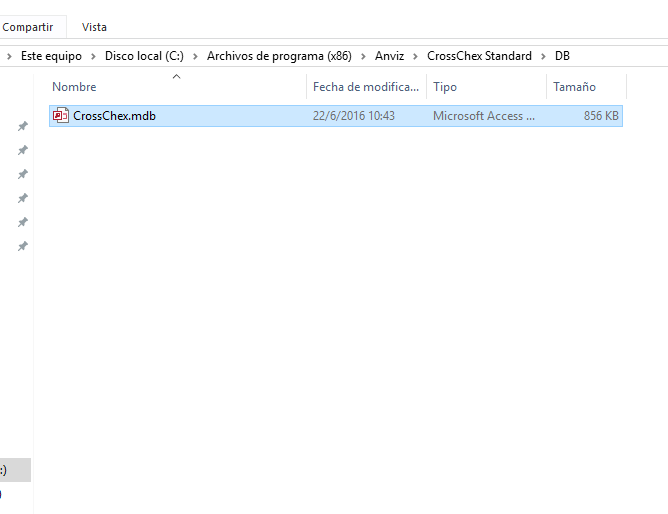The height and width of the screenshot is (514, 668).
Task: Click the Access file icon of CrossChex.mdb
Action: (60, 115)
